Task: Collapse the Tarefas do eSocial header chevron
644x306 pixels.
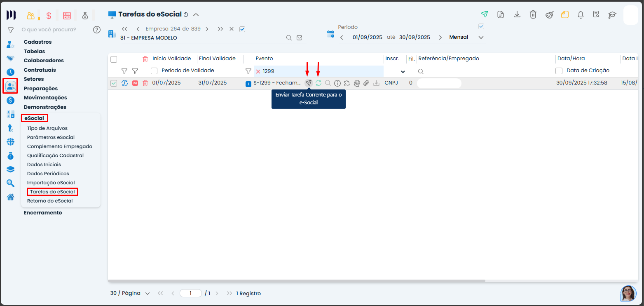Action: pyautogui.click(x=196, y=14)
